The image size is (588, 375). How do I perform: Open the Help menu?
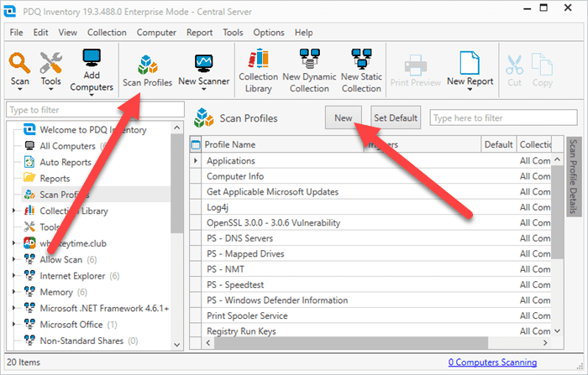[x=303, y=33]
